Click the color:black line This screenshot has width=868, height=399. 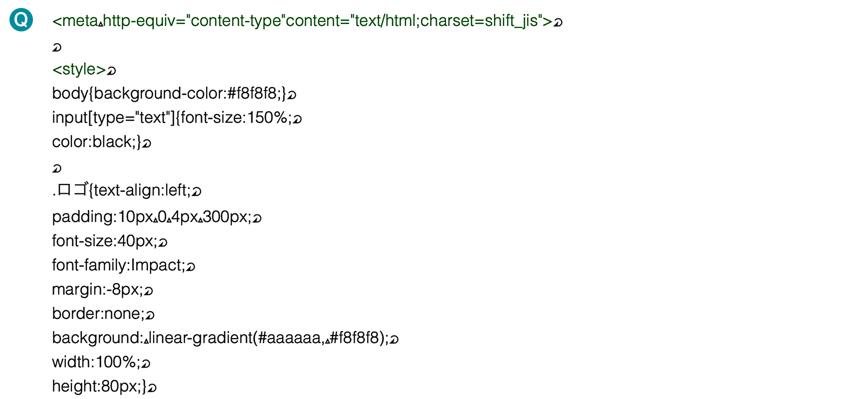[101, 142]
